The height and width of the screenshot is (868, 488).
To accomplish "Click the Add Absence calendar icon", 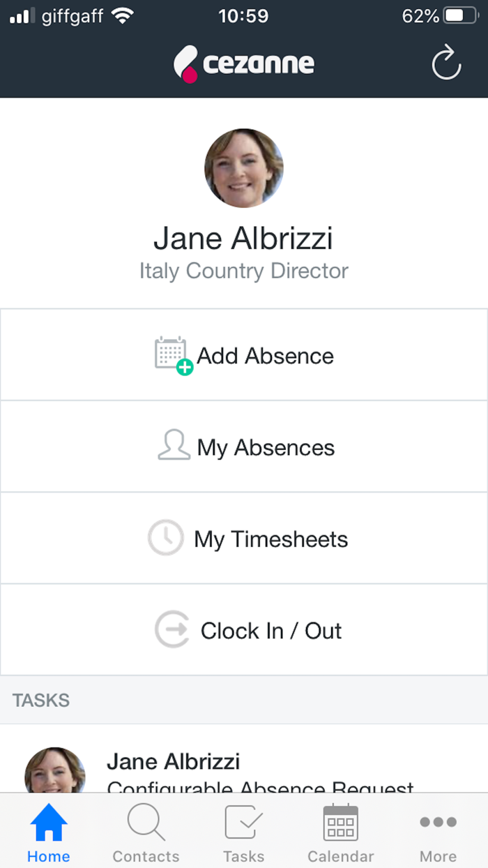I will pyautogui.click(x=172, y=354).
